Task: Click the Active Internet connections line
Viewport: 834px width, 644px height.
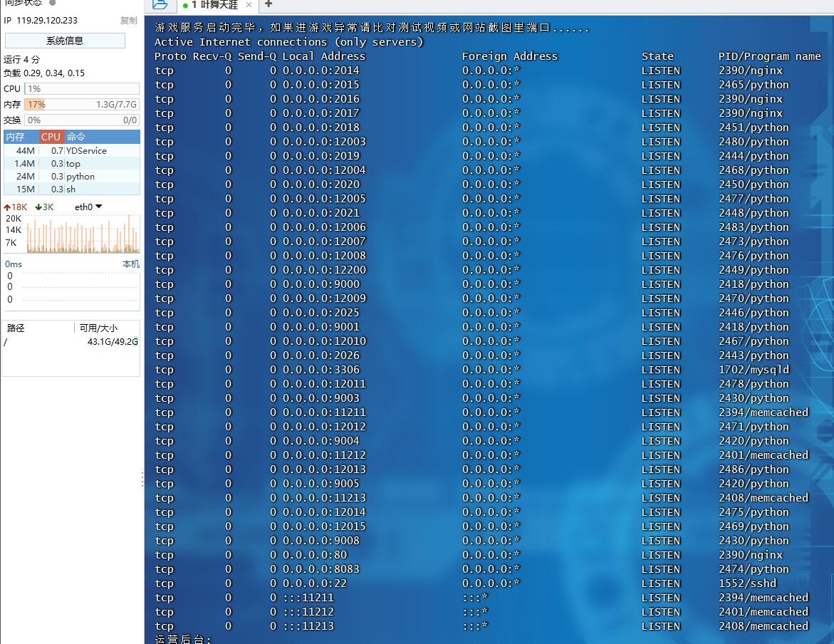Action: pos(289,41)
